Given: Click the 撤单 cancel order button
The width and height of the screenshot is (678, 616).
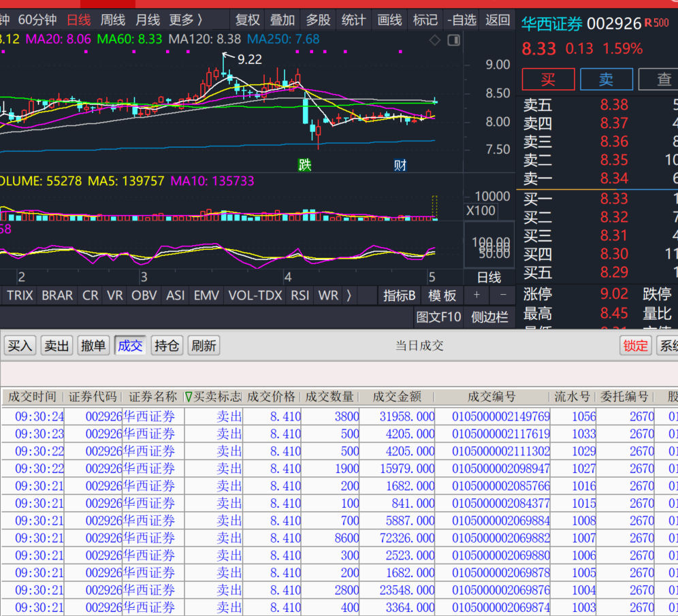Looking at the screenshot, I should tap(93, 345).
